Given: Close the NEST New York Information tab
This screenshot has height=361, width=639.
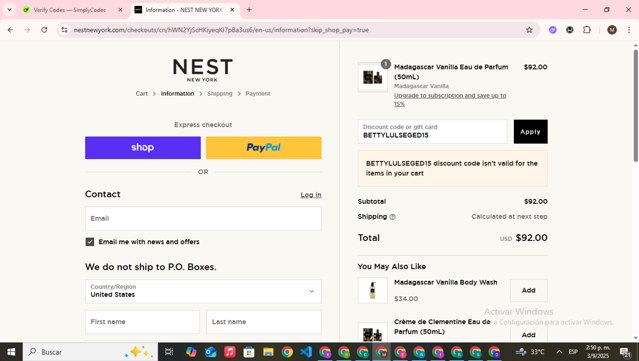Looking at the screenshot, I should pos(232,10).
